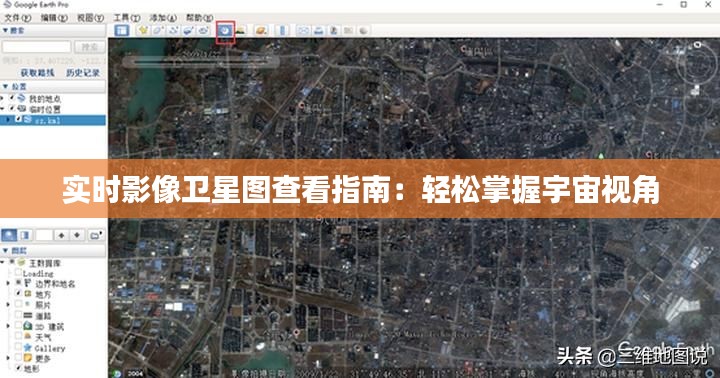Screen dimensions: 720x378
Task: Open the 工具 menu
Action: point(127,17)
